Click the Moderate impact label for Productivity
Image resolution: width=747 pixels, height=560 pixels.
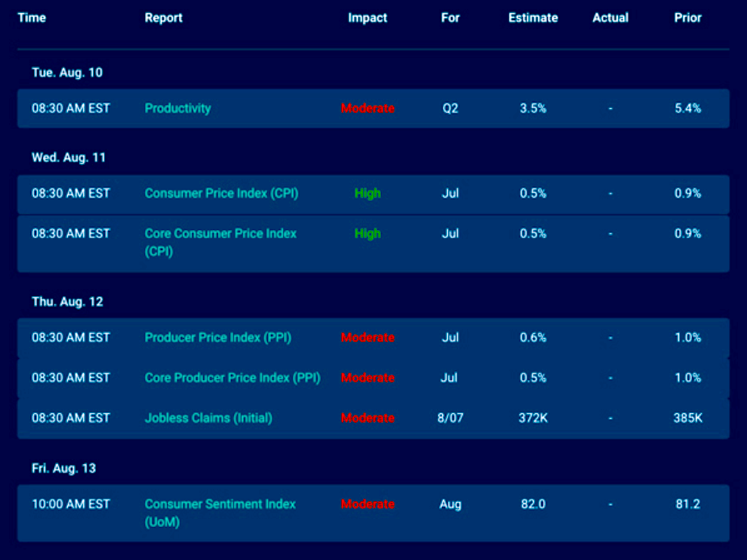[x=368, y=108]
